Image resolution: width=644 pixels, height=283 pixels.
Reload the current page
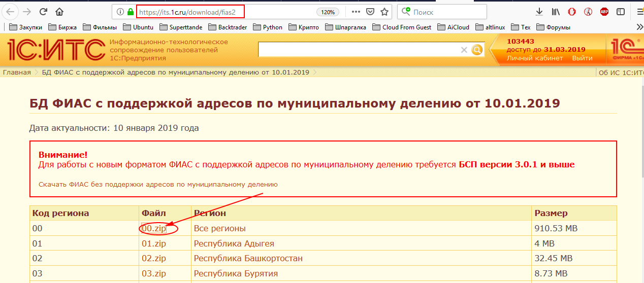[44, 12]
